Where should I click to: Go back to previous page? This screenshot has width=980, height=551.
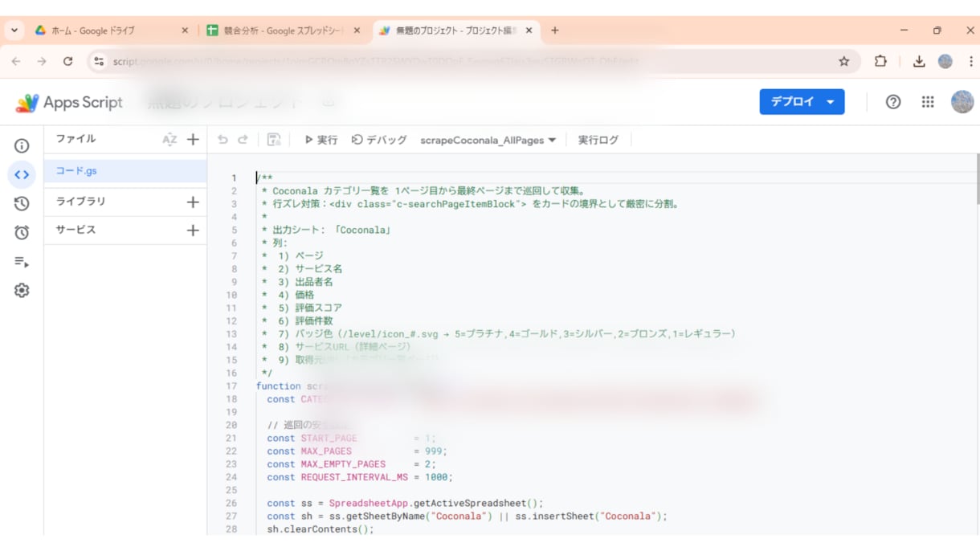[16, 61]
